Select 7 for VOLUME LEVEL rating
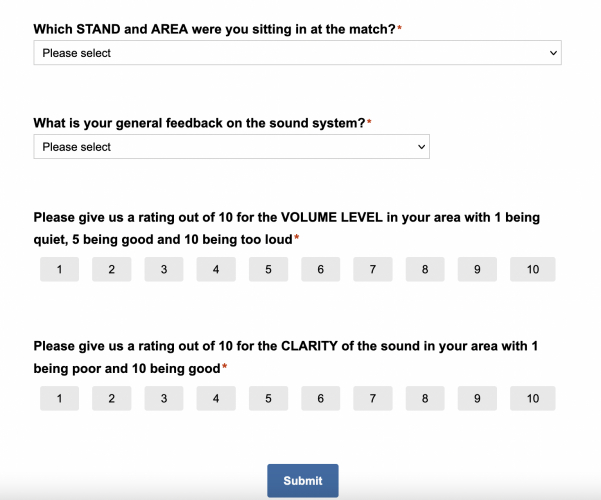This screenshot has height=500, width=601. 373,269
